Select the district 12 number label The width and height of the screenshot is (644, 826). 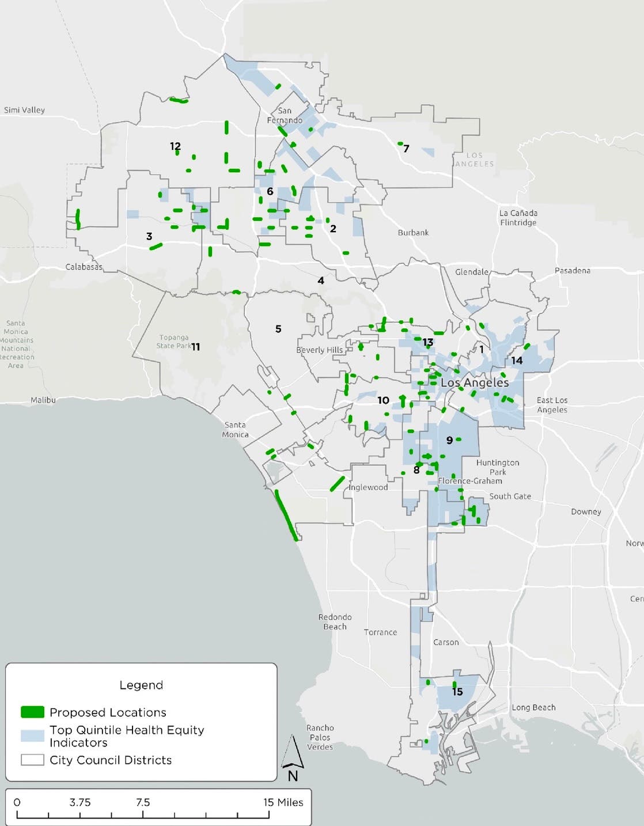click(175, 146)
